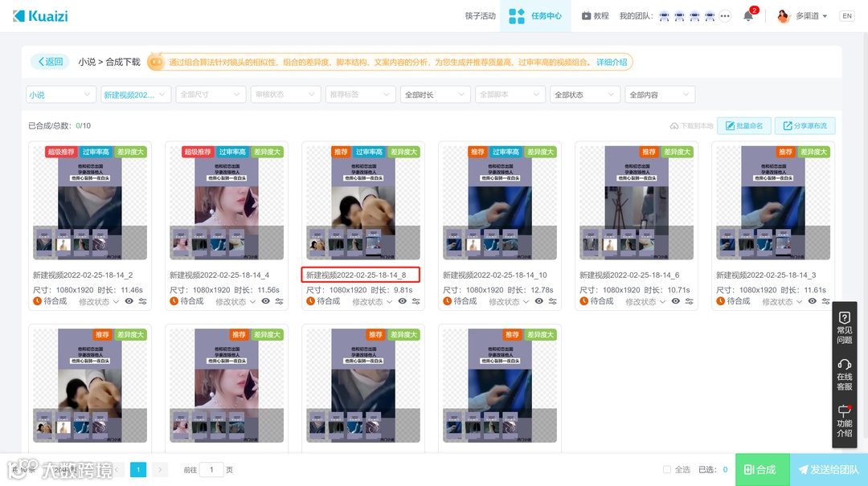This screenshot has width=868, height=486.
Task: Click the green 合成 button
Action: pos(761,469)
